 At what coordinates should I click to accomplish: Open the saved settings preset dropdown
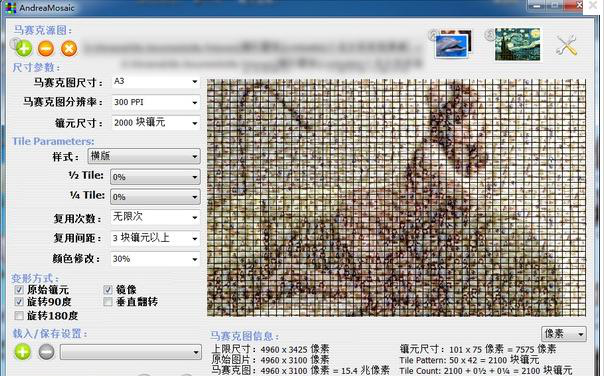131,352
